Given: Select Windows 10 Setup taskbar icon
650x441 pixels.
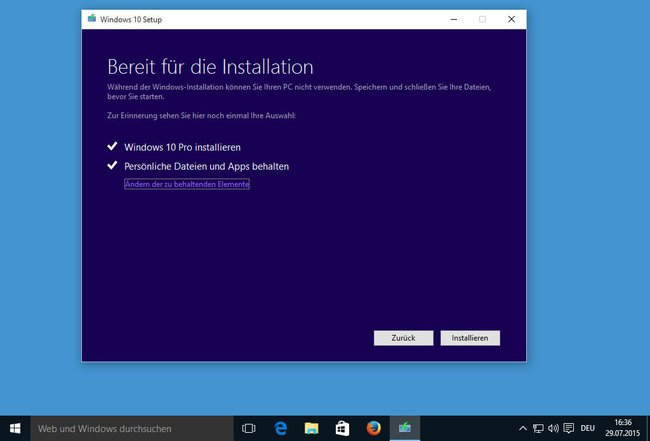Looking at the screenshot, I should pos(405,429).
